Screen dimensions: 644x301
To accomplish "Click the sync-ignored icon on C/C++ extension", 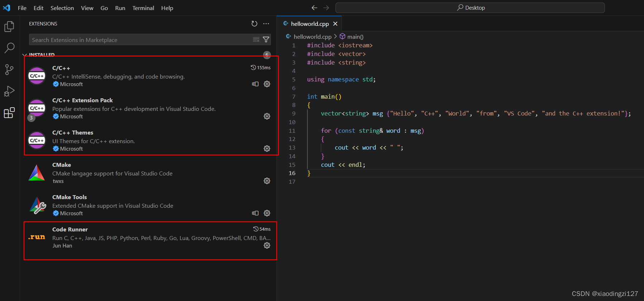I will point(255,84).
